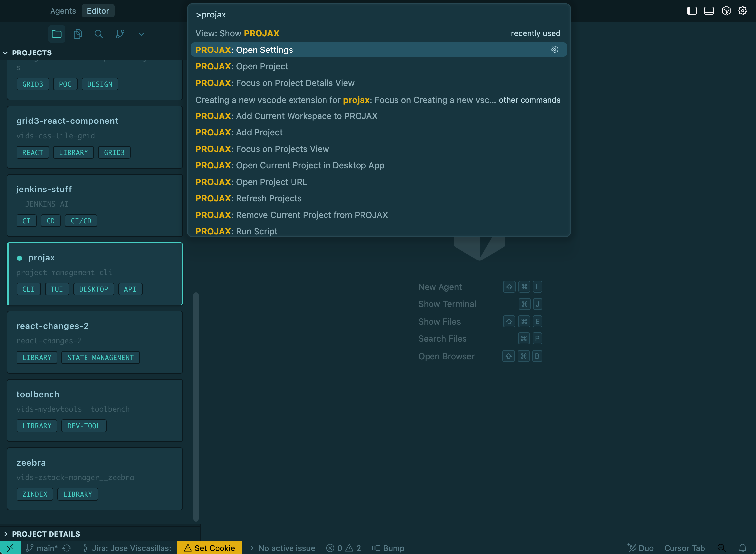The width and height of the screenshot is (756, 554).
Task: Switch to the Agents tab
Action: [x=63, y=11]
